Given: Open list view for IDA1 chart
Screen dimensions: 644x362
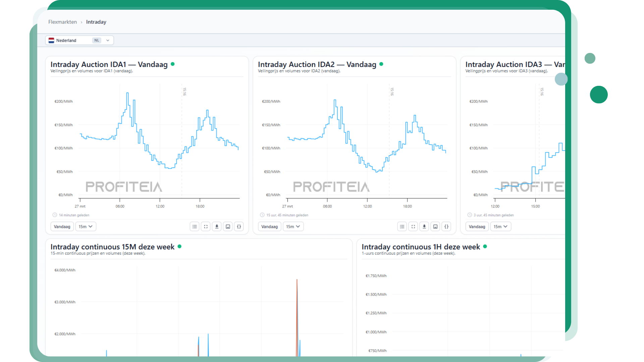Looking at the screenshot, I should point(195,227).
